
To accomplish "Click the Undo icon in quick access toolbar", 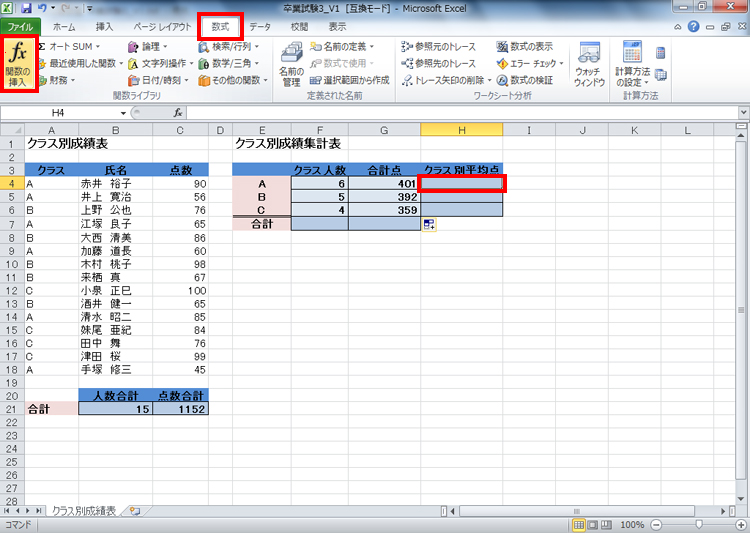I will 42,8.
